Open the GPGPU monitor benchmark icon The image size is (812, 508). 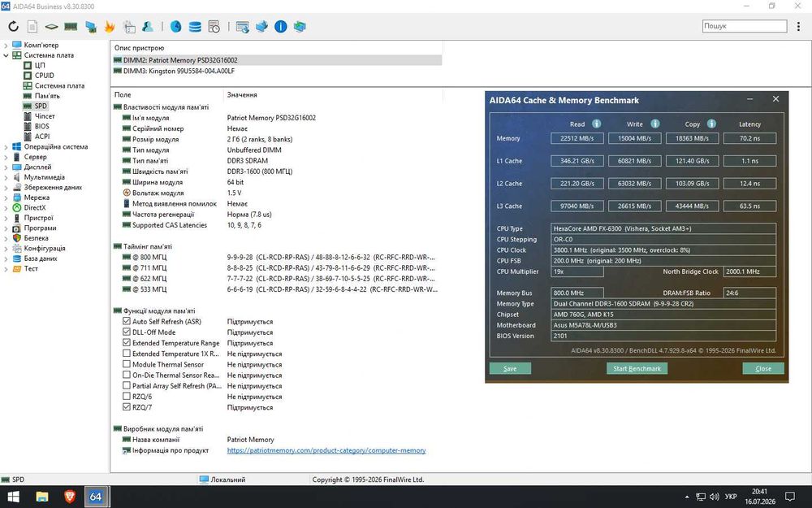point(91,27)
